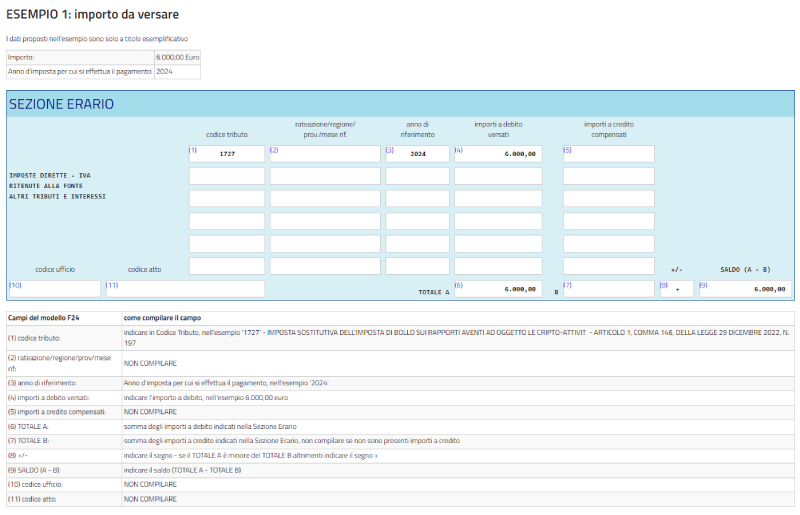This screenshot has height=515, width=800.
Task: Focus the codice atto field (11)
Action: (x=185, y=289)
